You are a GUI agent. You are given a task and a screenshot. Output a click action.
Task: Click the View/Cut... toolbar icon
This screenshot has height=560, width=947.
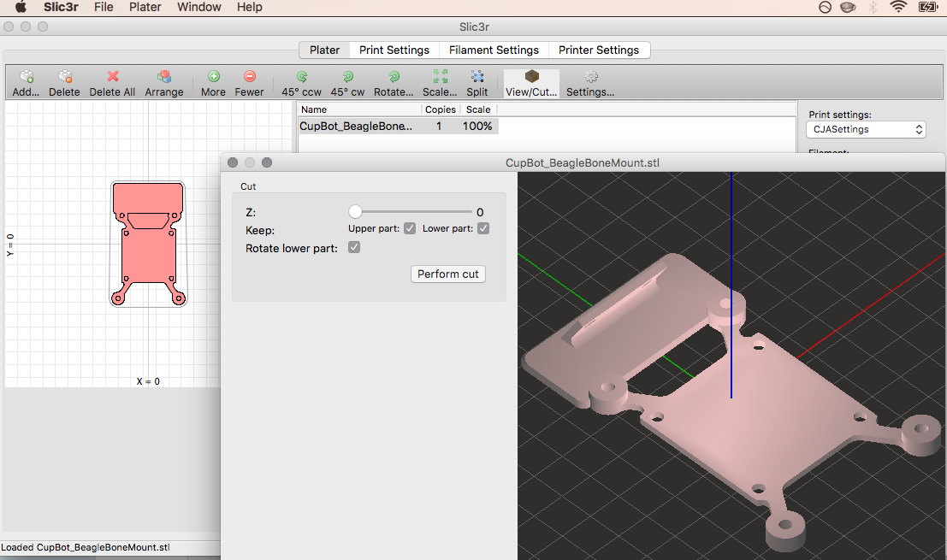531,77
